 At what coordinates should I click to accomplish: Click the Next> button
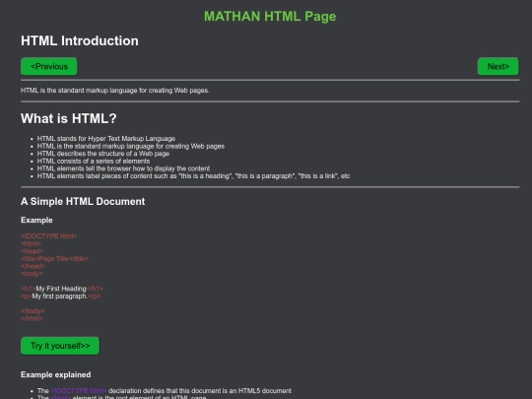pos(499,67)
